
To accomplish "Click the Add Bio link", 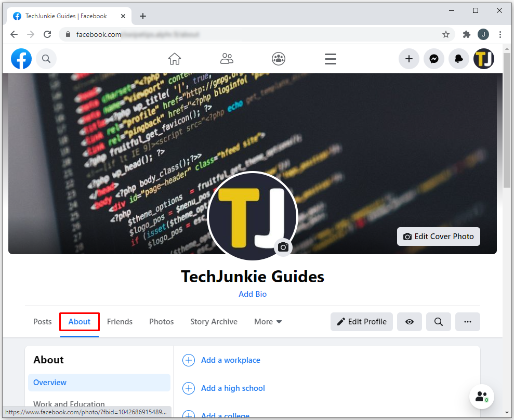I will point(253,294).
